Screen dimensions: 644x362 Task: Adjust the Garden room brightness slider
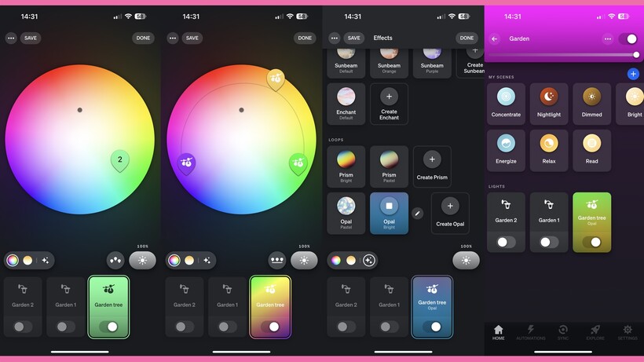562,55
